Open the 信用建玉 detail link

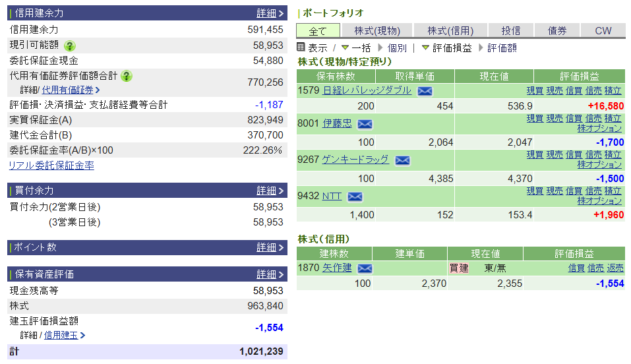(61, 335)
